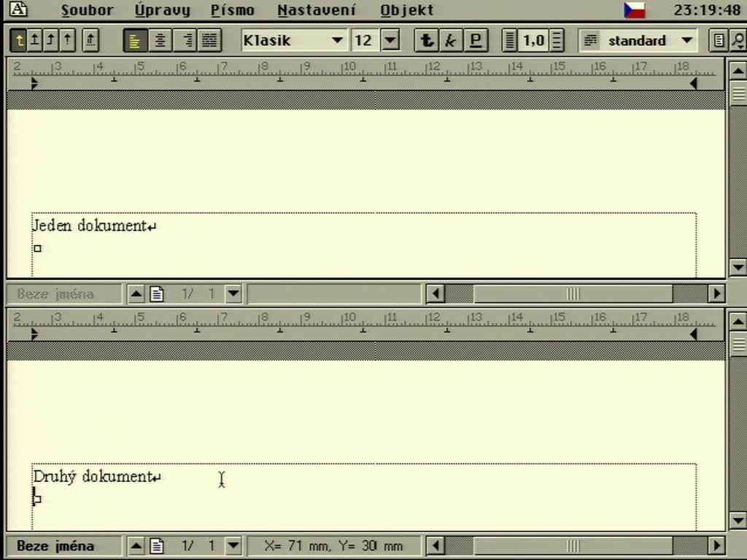
Task: Open the Soubor menu
Action: [88, 10]
